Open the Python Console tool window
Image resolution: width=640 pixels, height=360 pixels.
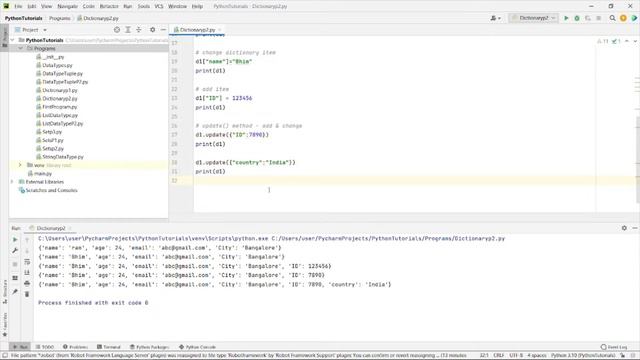point(197,347)
